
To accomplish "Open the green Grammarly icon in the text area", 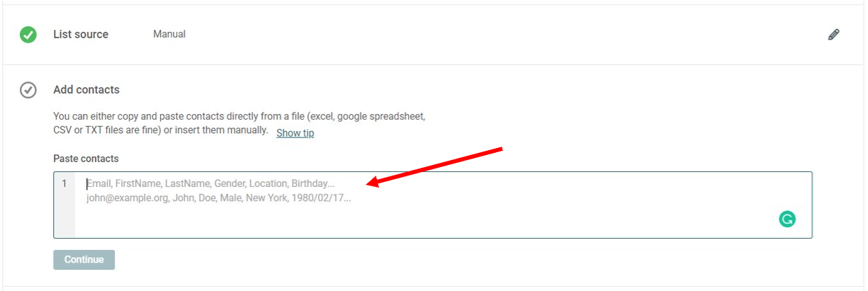I will click(787, 219).
